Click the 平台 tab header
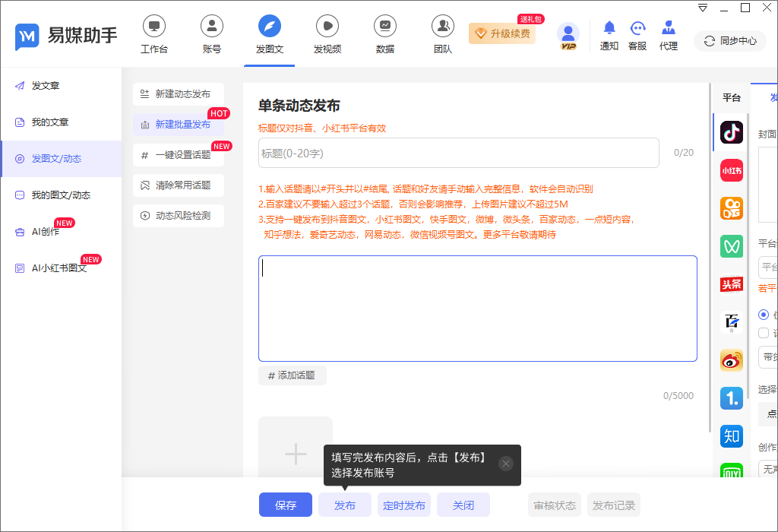 732,98
